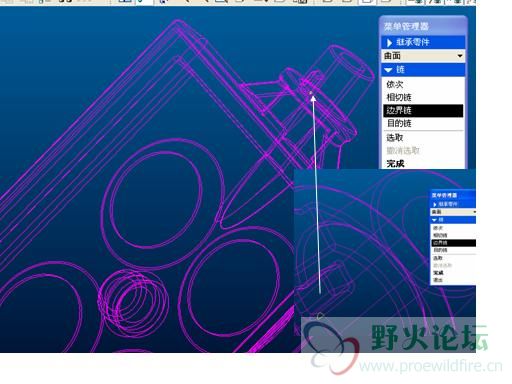Pick the large upper circular hole edge
The image size is (512, 384).
click(x=156, y=200)
